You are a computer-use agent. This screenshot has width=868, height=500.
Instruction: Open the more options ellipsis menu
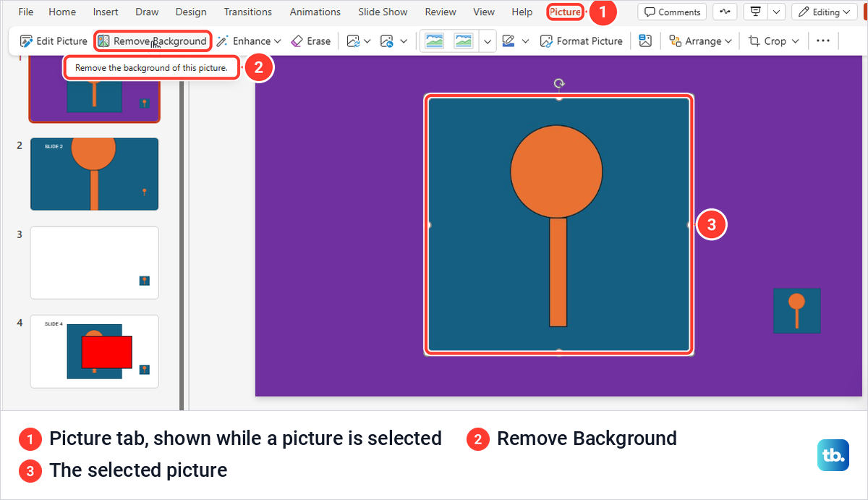click(x=823, y=41)
